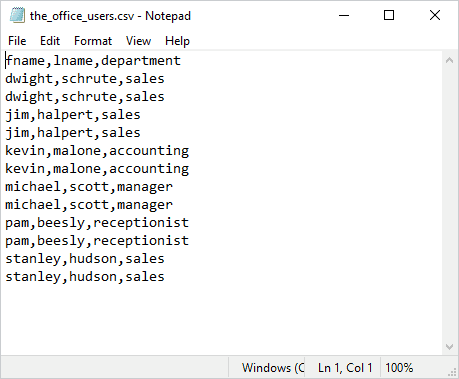Open the View menu

pos(138,41)
